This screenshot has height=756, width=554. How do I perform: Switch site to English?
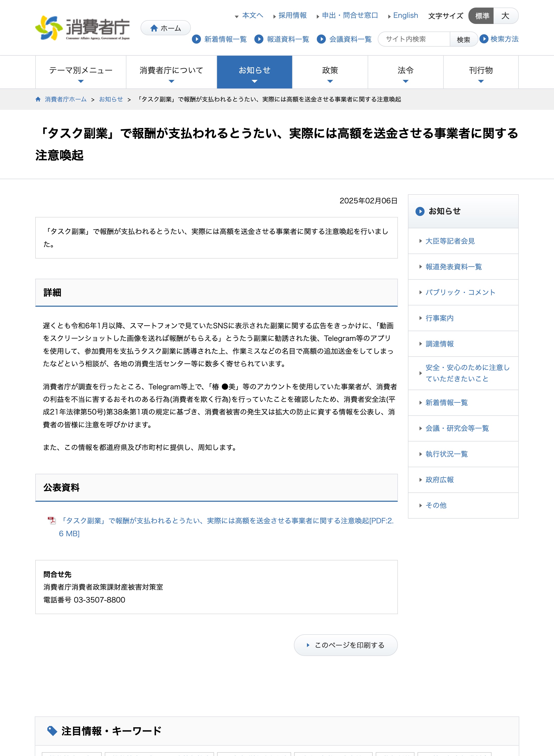(x=405, y=15)
